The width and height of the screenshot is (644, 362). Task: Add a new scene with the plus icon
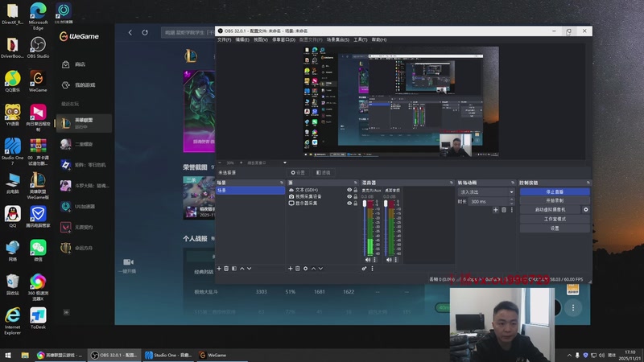click(219, 269)
